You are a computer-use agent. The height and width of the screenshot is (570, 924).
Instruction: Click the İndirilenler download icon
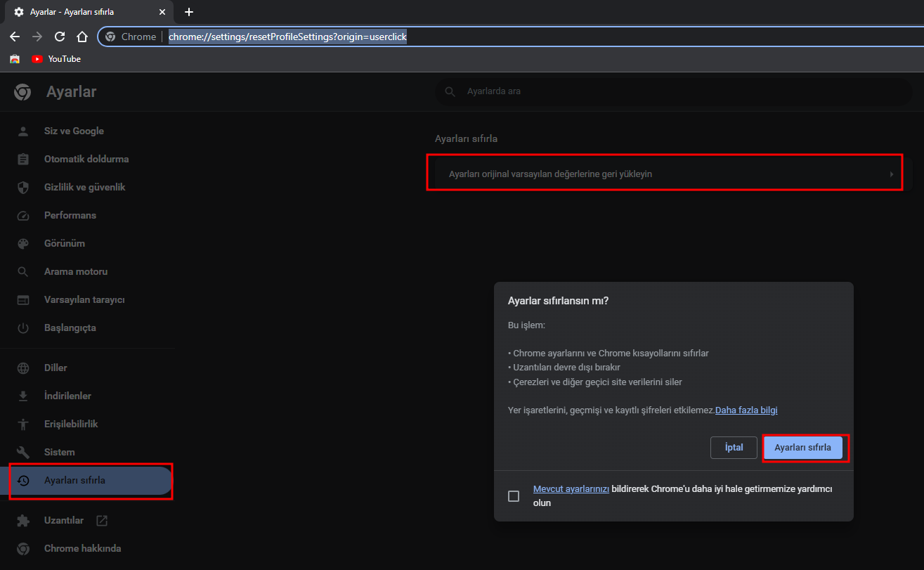pyautogui.click(x=23, y=396)
